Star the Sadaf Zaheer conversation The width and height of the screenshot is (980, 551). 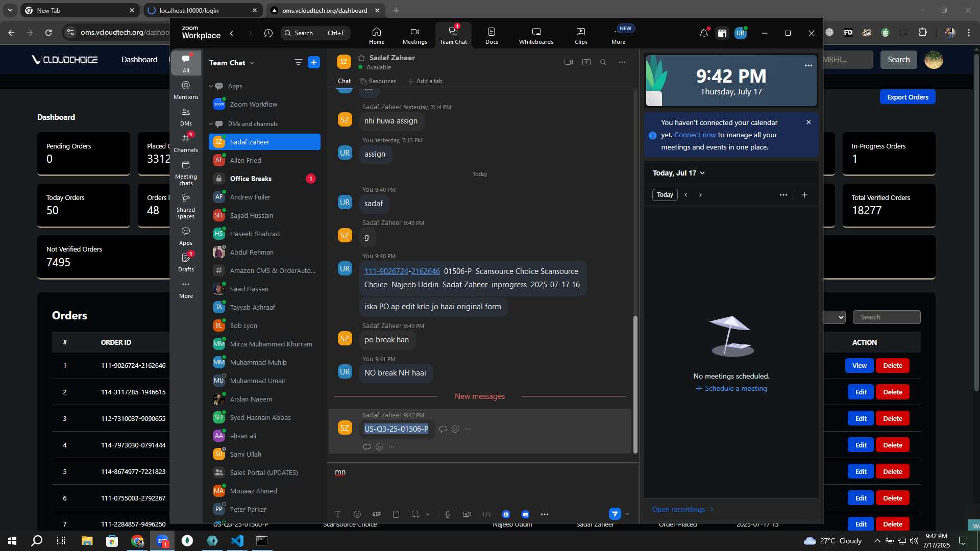361,58
